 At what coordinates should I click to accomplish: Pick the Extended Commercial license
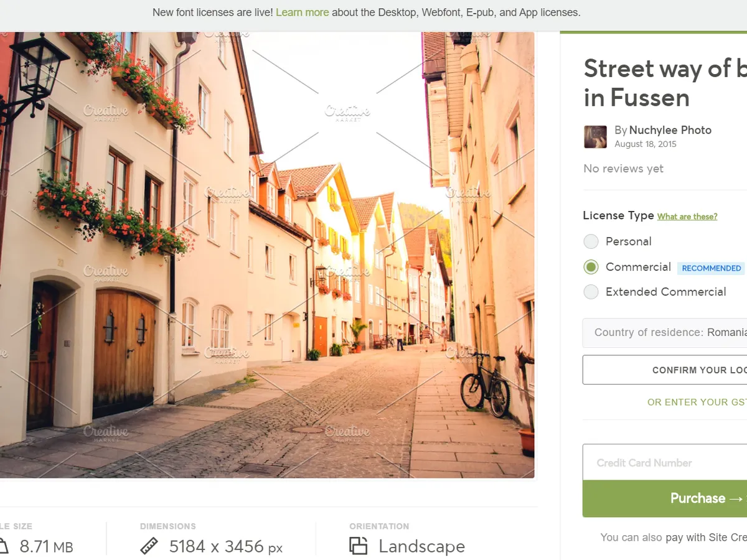coord(591,292)
